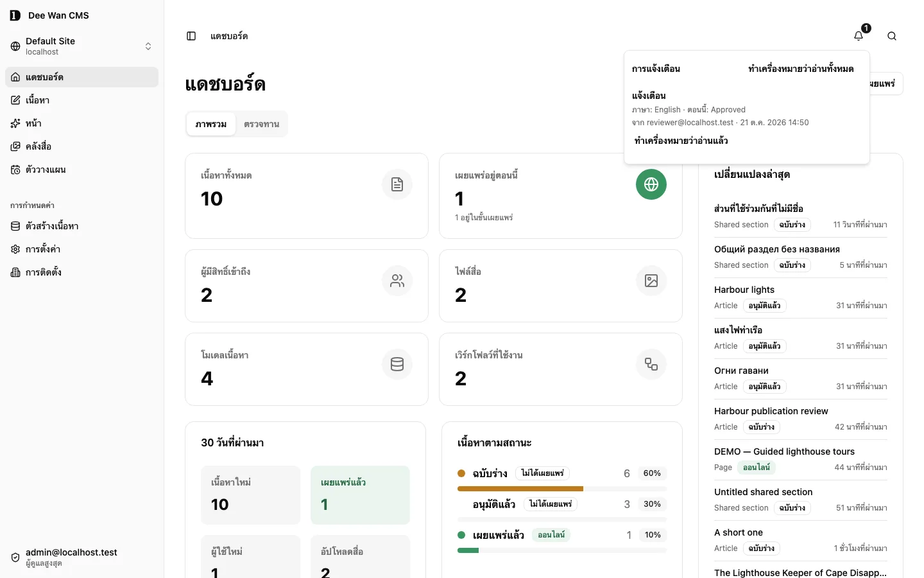924x578 pixels.
Task: Click the workflow icon in เวิร์กโฟลว์ที่ใช้งาน card
Action: 651,364
